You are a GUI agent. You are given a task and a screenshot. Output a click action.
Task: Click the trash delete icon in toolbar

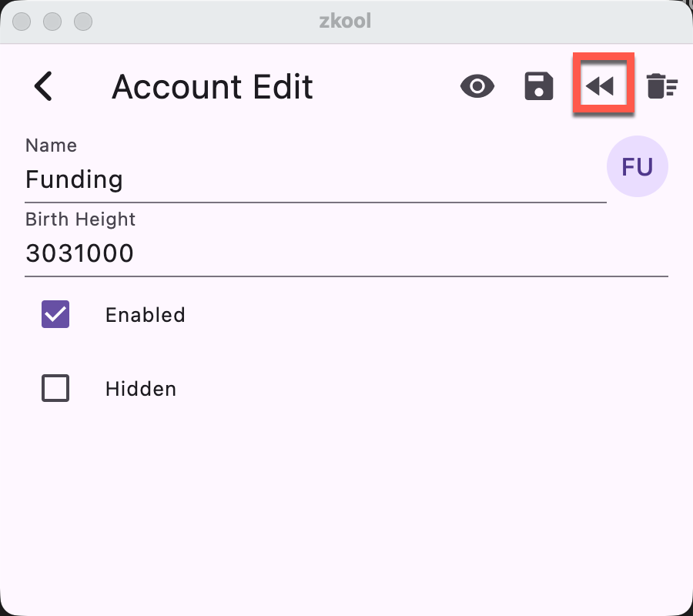click(661, 86)
